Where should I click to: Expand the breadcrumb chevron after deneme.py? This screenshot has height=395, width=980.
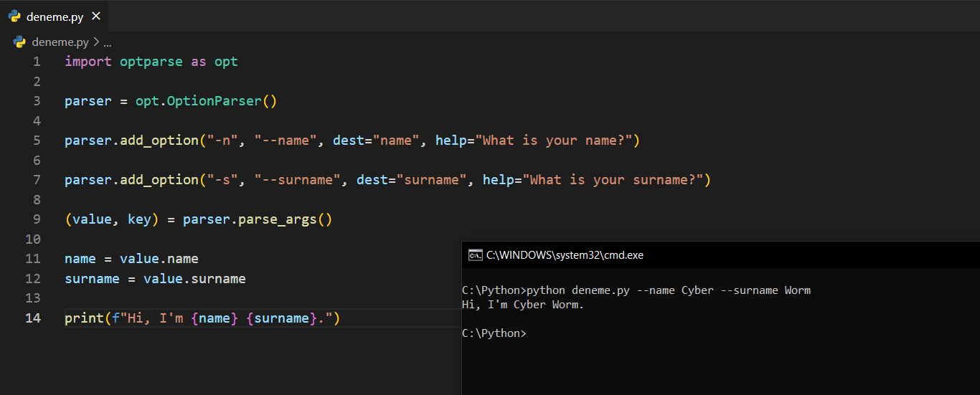tap(96, 42)
